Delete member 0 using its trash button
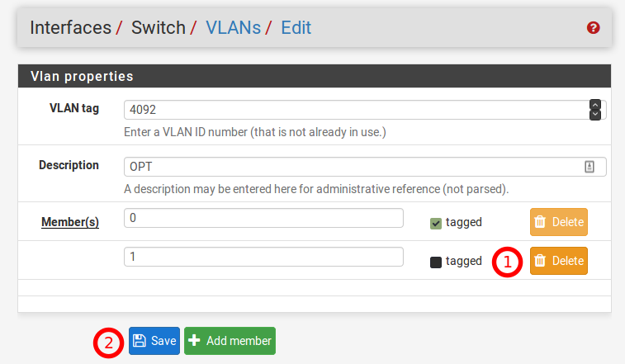 click(559, 222)
